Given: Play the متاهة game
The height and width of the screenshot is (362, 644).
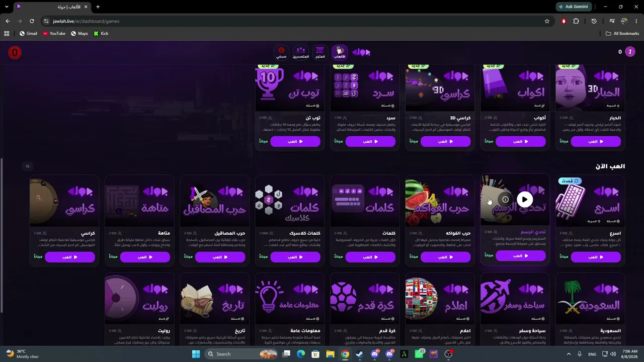Looking at the screenshot, I should point(145,257).
